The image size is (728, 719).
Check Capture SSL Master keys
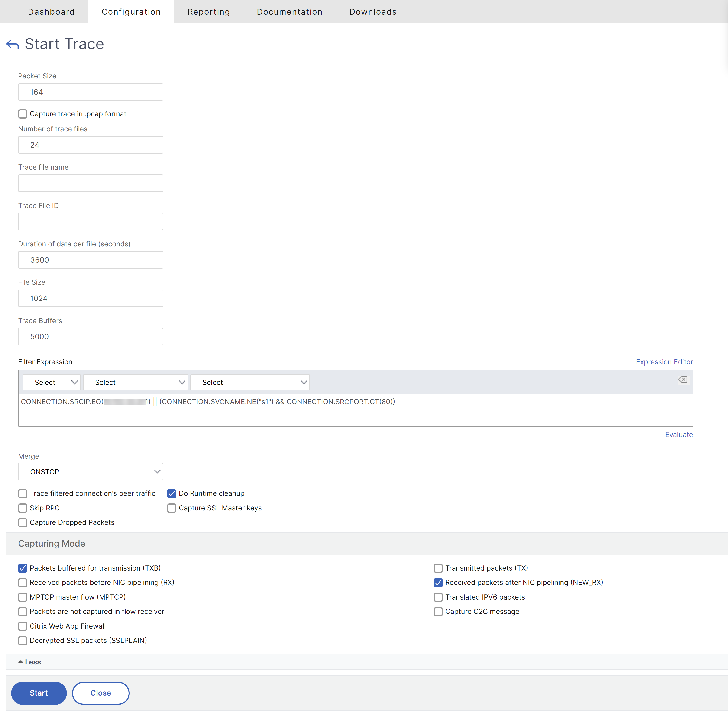[x=171, y=508]
